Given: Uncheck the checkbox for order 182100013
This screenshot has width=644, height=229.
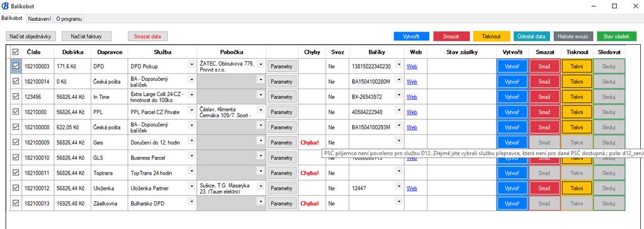Looking at the screenshot, I should coord(16,203).
